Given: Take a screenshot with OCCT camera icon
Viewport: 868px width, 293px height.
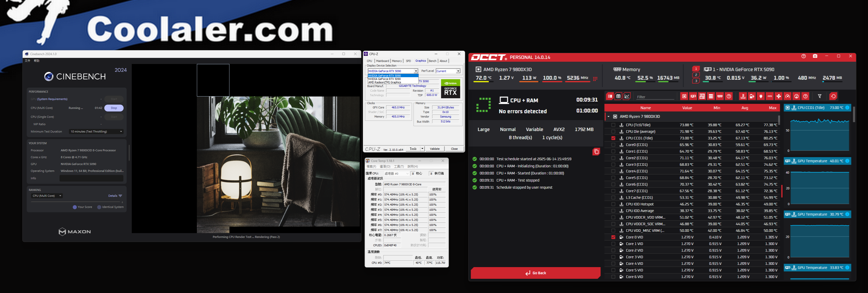Looking at the screenshot, I should coord(815,56).
